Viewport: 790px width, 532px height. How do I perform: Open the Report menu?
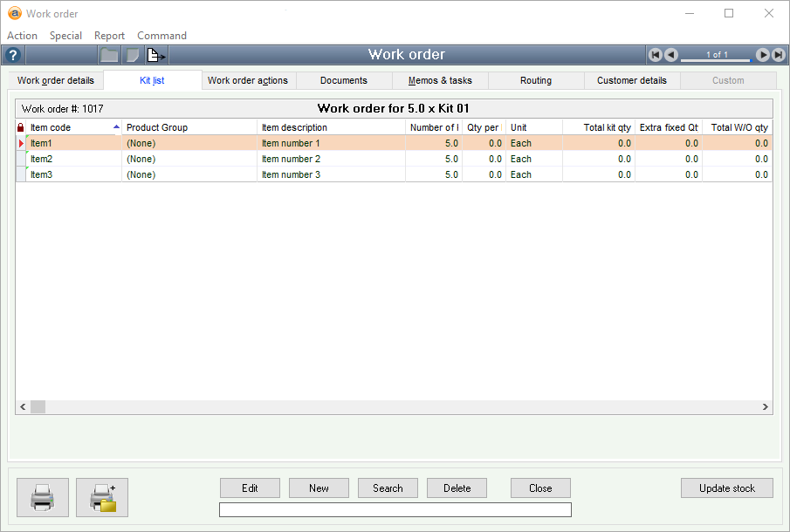tap(109, 36)
